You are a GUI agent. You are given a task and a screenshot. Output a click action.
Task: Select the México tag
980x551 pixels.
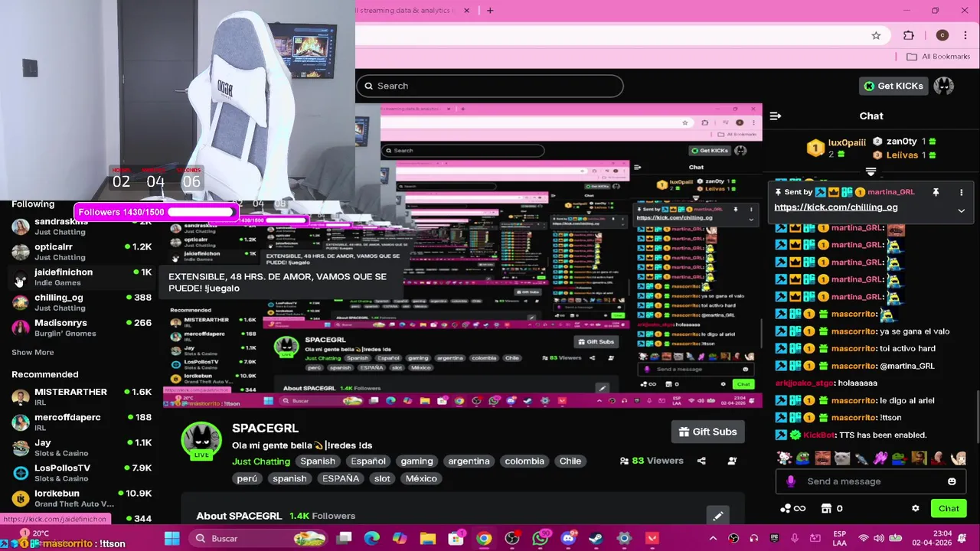point(421,479)
